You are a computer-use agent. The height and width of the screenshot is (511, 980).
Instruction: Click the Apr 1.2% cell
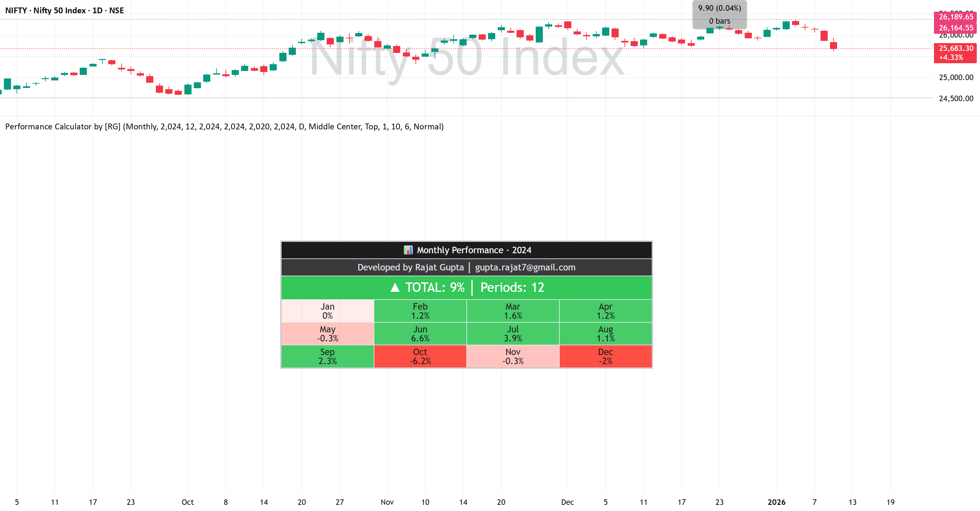tap(605, 311)
